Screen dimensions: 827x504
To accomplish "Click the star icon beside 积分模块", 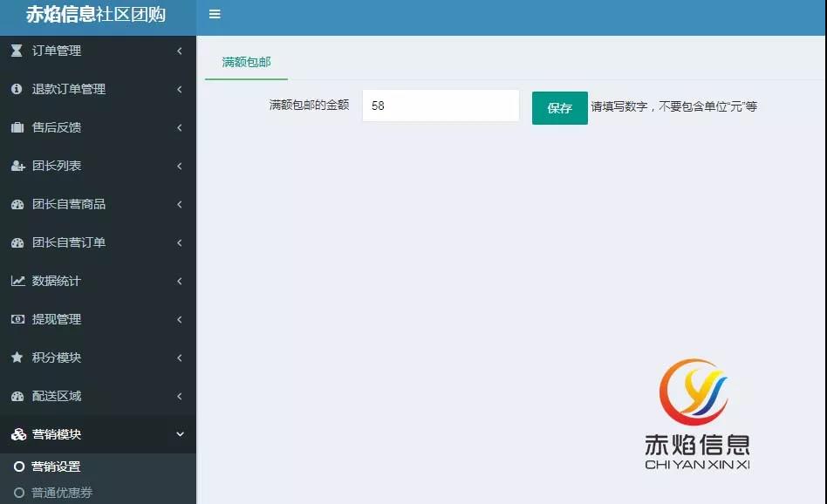I will coord(17,358).
